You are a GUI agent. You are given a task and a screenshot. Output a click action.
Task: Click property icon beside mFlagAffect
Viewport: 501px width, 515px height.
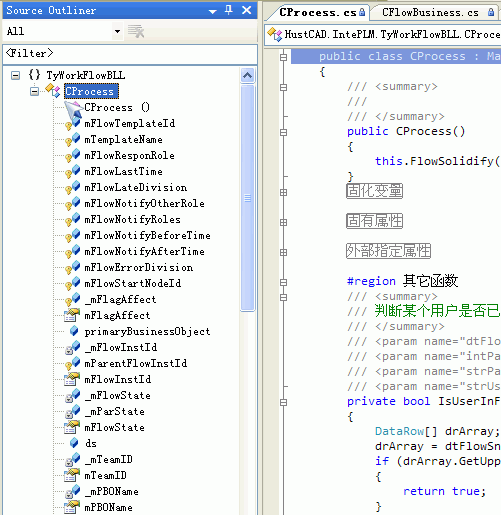click(72, 315)
